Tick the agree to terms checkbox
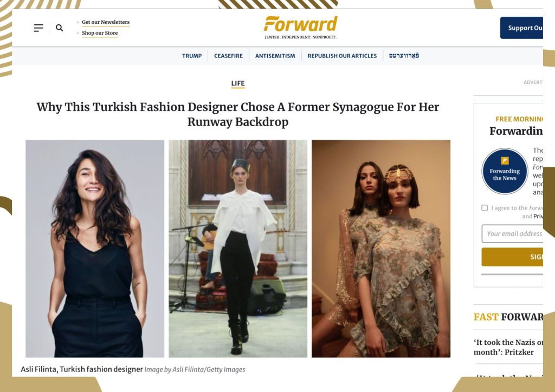 (x=485, y=208)
